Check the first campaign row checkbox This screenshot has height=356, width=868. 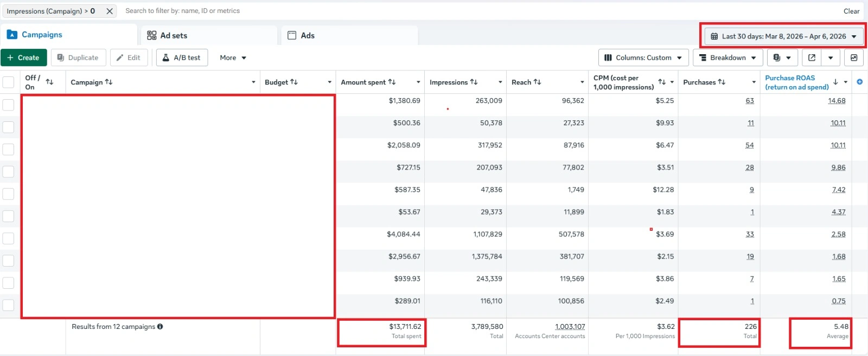point(8,105)
